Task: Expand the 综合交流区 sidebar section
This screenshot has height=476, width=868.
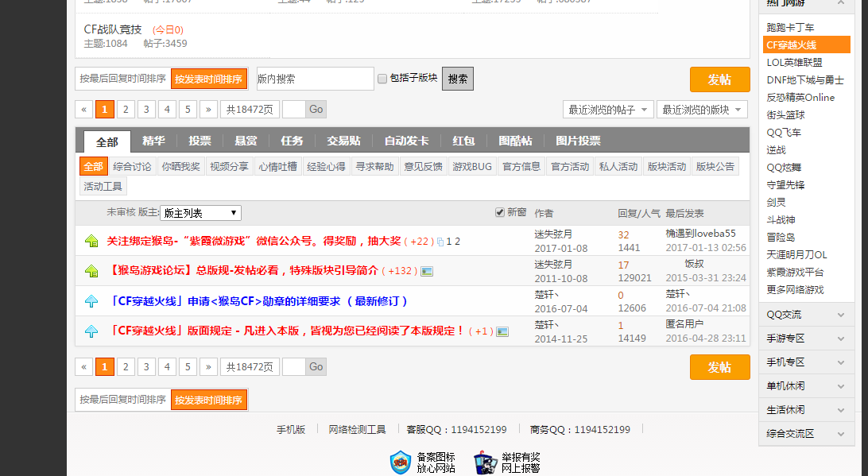Action: [x=806, y=433]
